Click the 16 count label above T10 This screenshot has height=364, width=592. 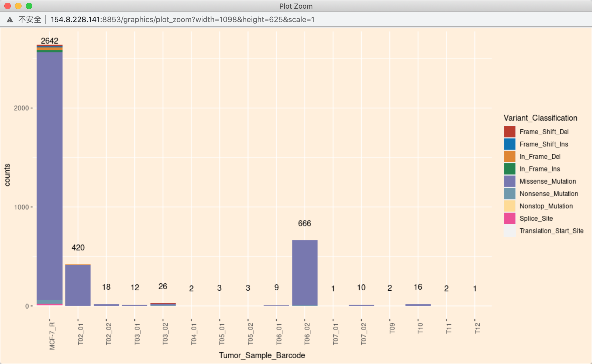(x=418, y=287)
